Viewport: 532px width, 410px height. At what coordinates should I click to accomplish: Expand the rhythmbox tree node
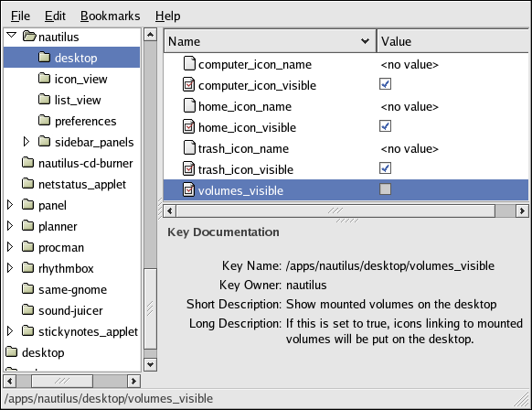pyautogui.click(x=10, y=268)
